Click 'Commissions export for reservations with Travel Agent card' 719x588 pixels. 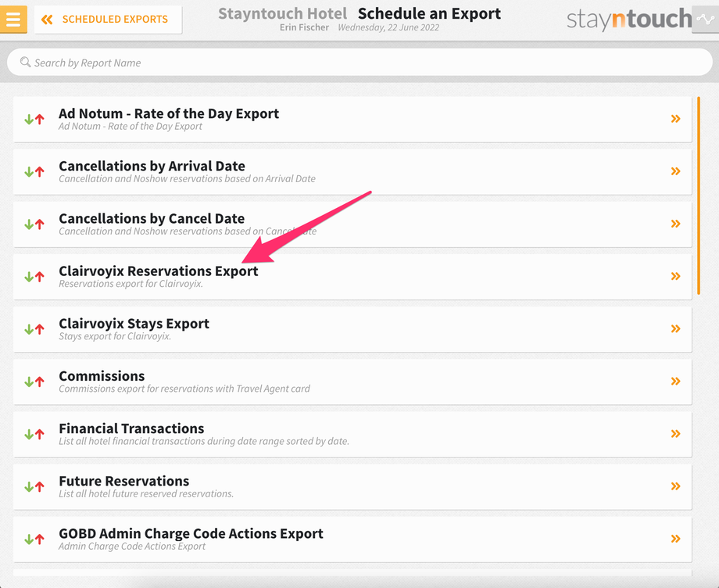coord(184,389)
